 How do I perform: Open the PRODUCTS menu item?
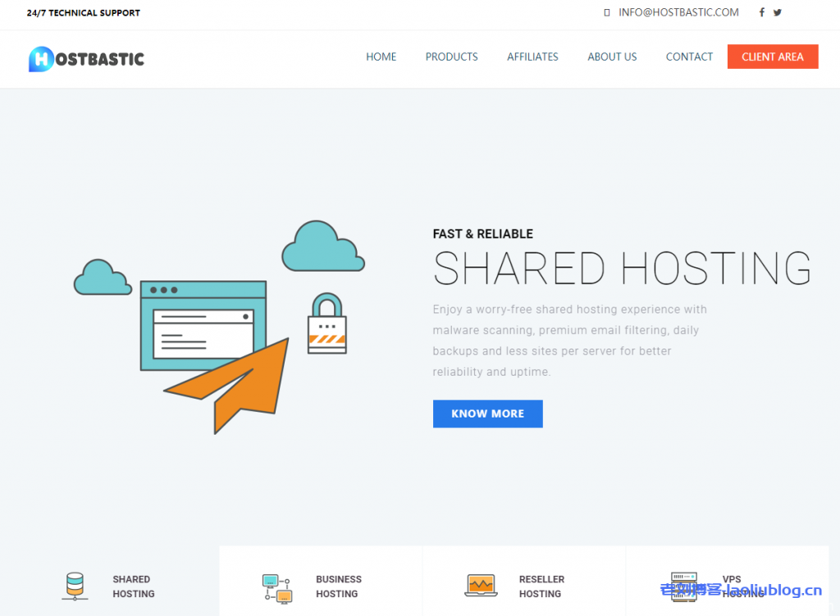coord(451,57)
